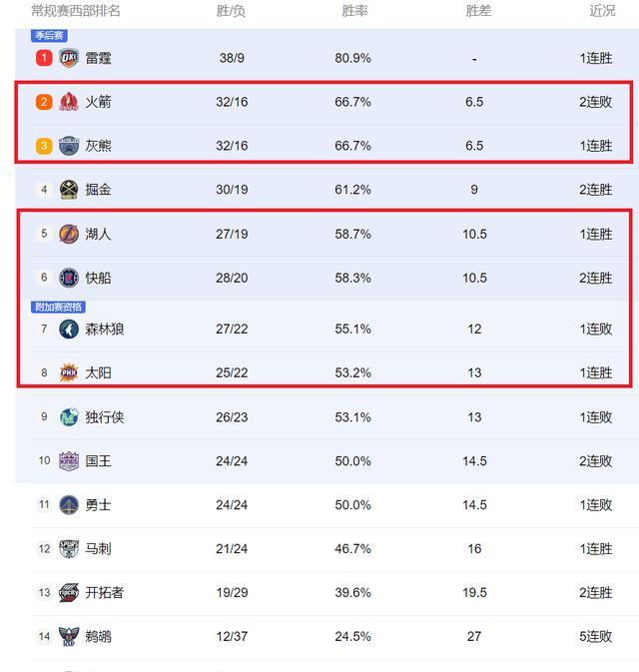Click the Trail Blazers (开拓者) team logo
The image size is (639, 672).
click(x=69, y=592)
